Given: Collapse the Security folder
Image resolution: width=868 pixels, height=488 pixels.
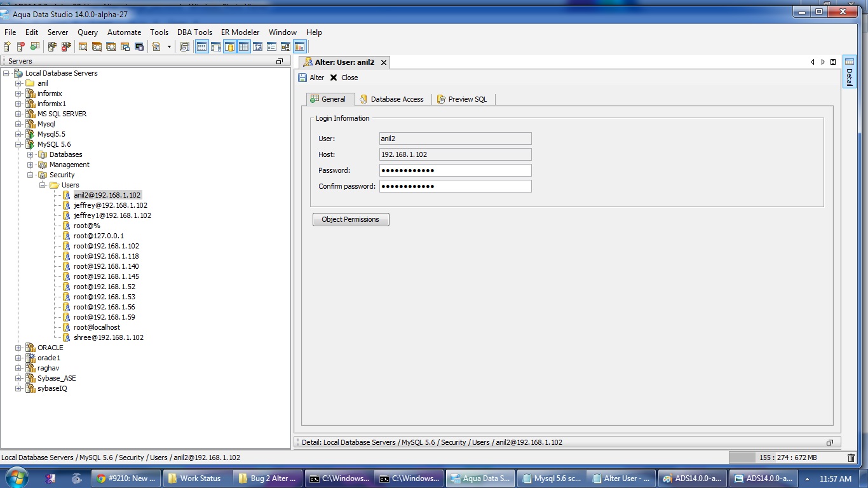Looking at the screenshot, I should (31, 175).
